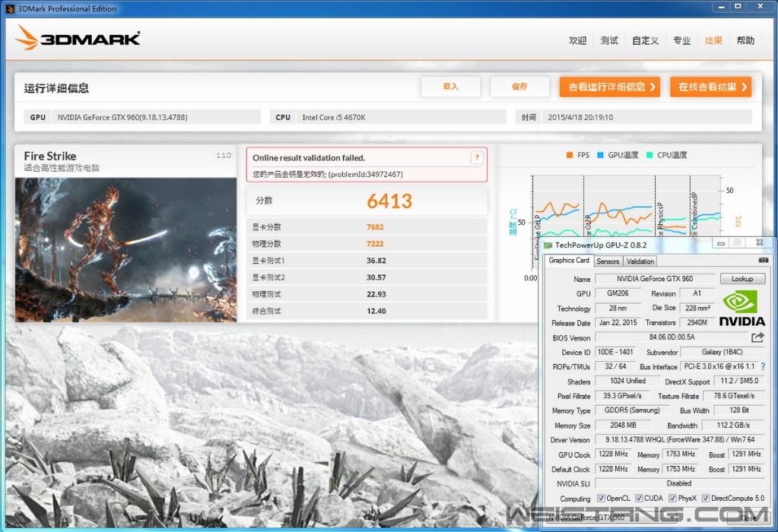The width and height of the screenshot is (778, 532).
Task: Select the 结果 tab in 3DMark
Action: (x=713, y=40)
